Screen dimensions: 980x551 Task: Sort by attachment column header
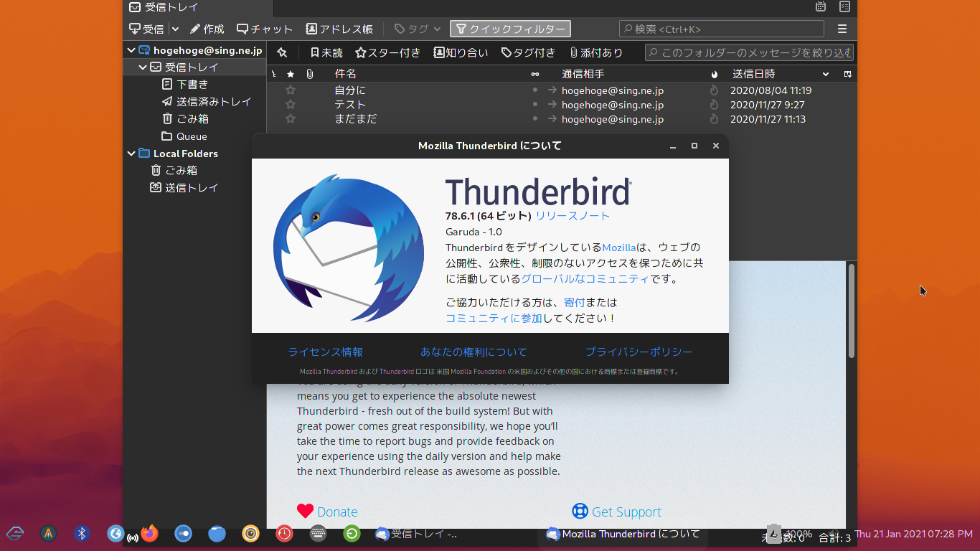point(310,74)
